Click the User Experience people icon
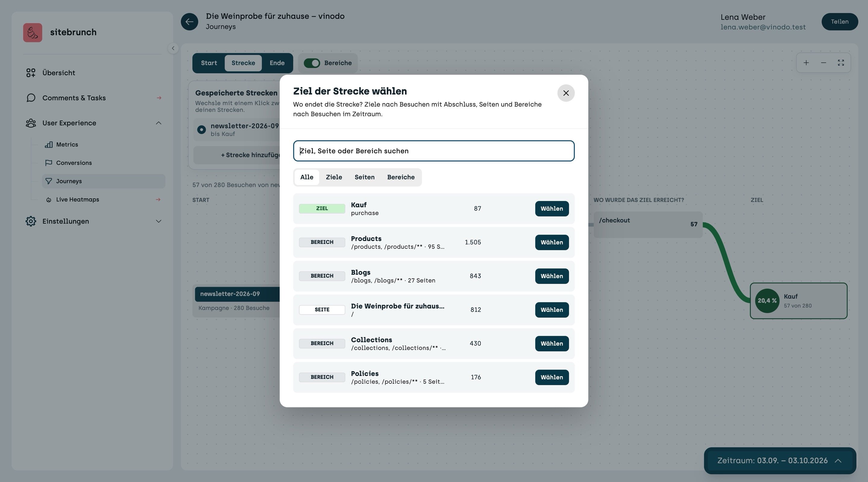 tap(31, 123)
